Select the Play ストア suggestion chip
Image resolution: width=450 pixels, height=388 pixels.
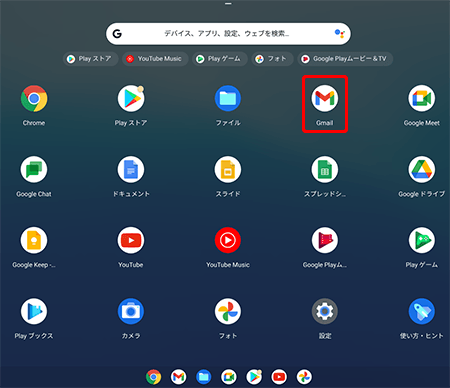(90, 59)
